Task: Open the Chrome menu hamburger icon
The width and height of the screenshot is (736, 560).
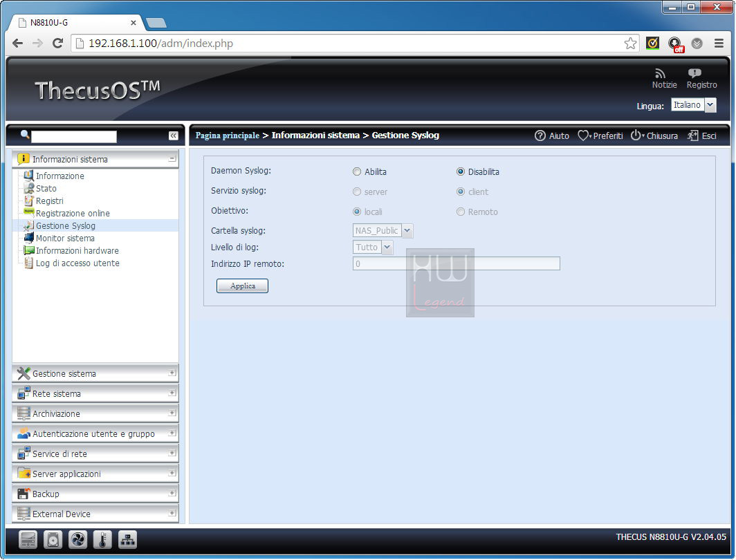Action: pos(719,43)
